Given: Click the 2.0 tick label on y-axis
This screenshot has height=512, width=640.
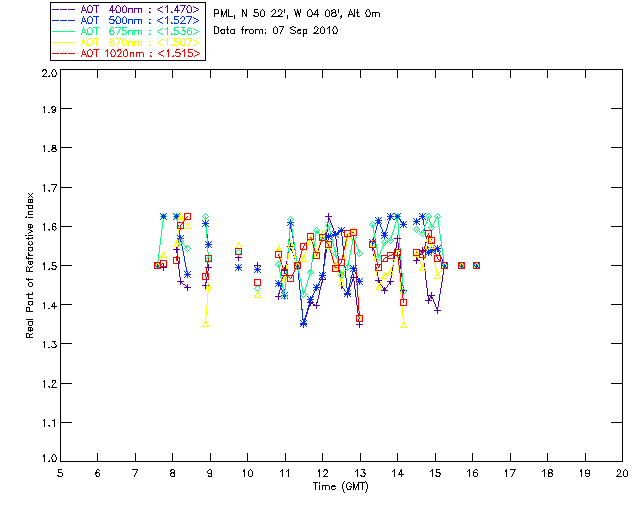Looking at the screenshot, I should [47, 73].
